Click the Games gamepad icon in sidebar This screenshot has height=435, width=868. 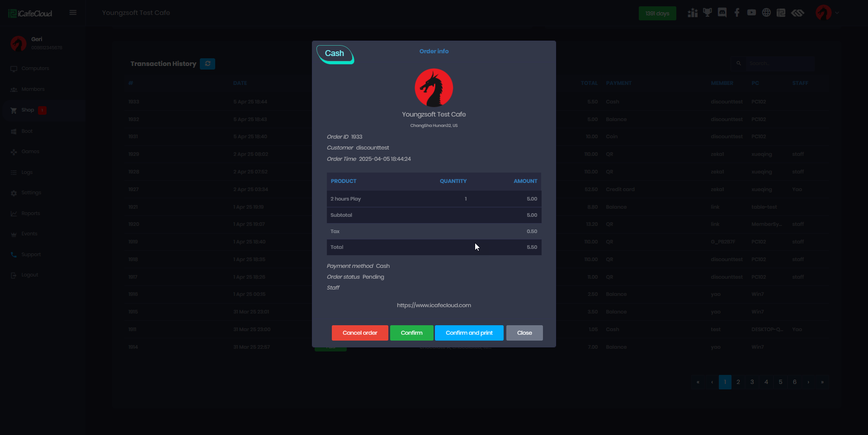pos(14,152)
